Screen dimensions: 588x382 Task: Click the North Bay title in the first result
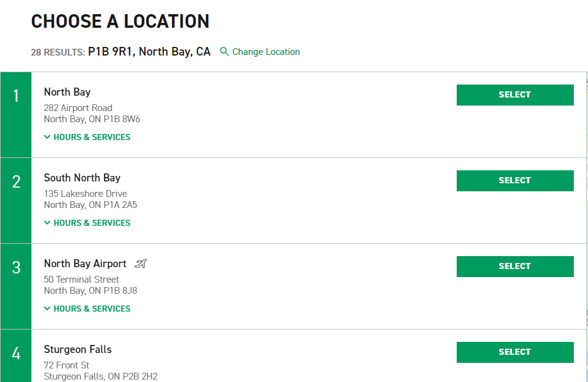pos(67,92)
